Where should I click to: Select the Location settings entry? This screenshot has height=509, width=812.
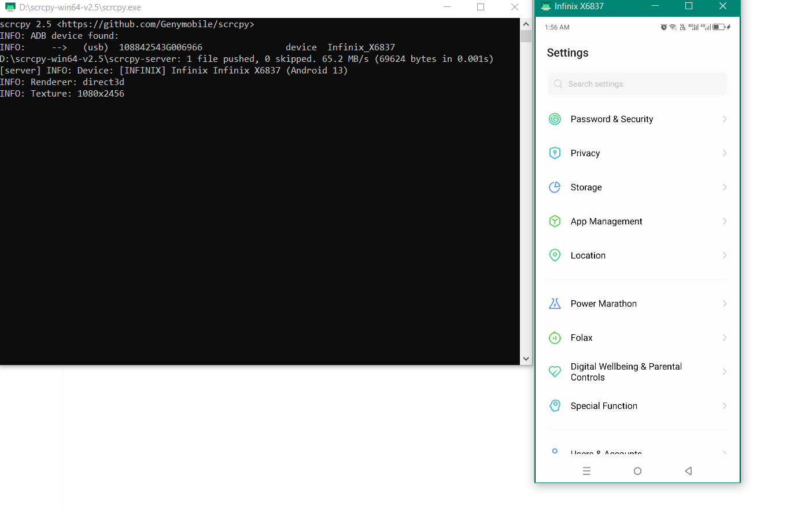pyautogui.click(x=637, y=256)
